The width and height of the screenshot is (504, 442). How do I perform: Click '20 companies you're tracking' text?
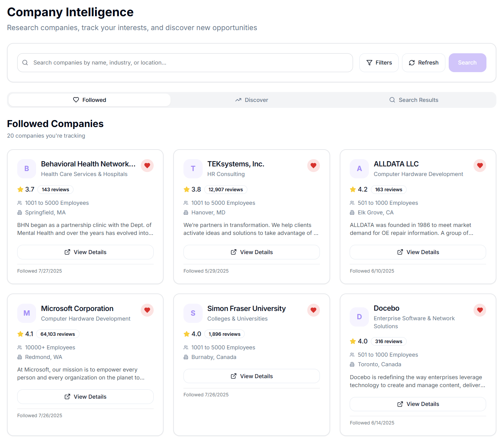[x=46, y=136]
